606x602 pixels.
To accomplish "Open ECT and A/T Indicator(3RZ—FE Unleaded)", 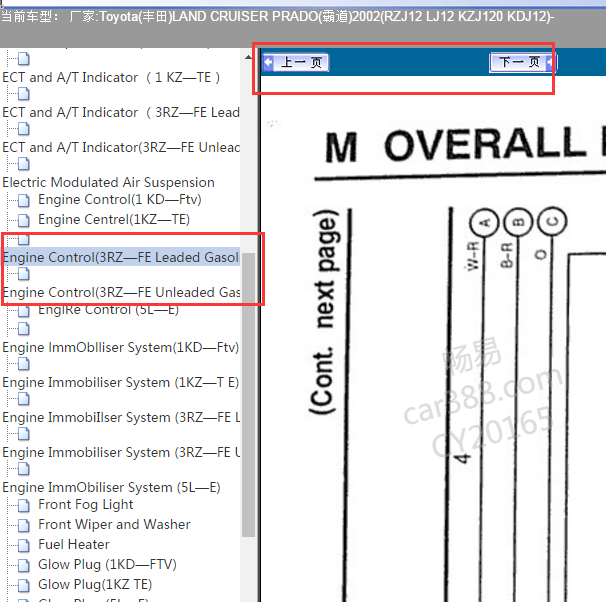I will [x=121, y=148].
